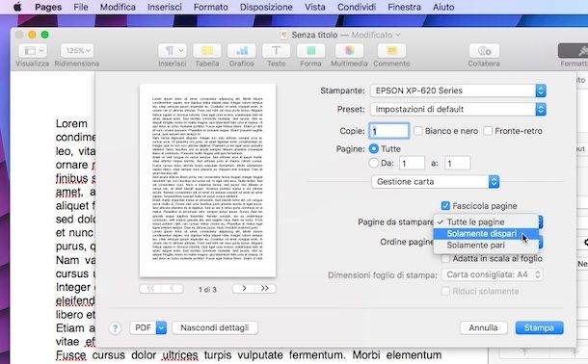Image resolution: width=588 pixels, height=364 pixels.
Task: Open the Condividi menu
Action: (357, 7)
